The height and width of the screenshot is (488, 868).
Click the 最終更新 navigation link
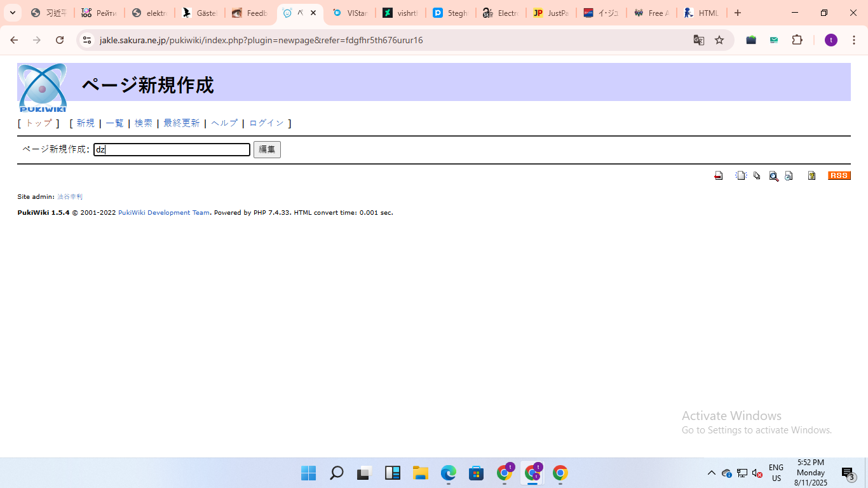[181, 123]
